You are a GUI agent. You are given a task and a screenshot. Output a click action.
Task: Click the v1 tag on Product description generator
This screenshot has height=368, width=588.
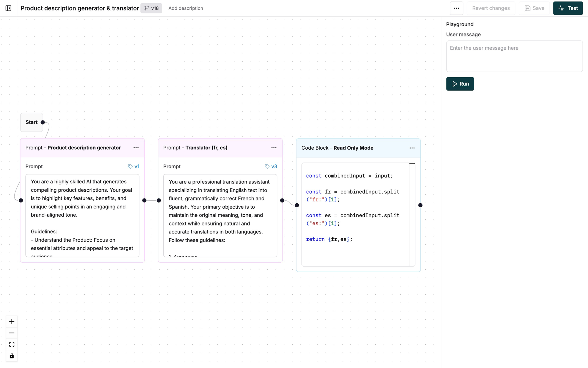134,166
